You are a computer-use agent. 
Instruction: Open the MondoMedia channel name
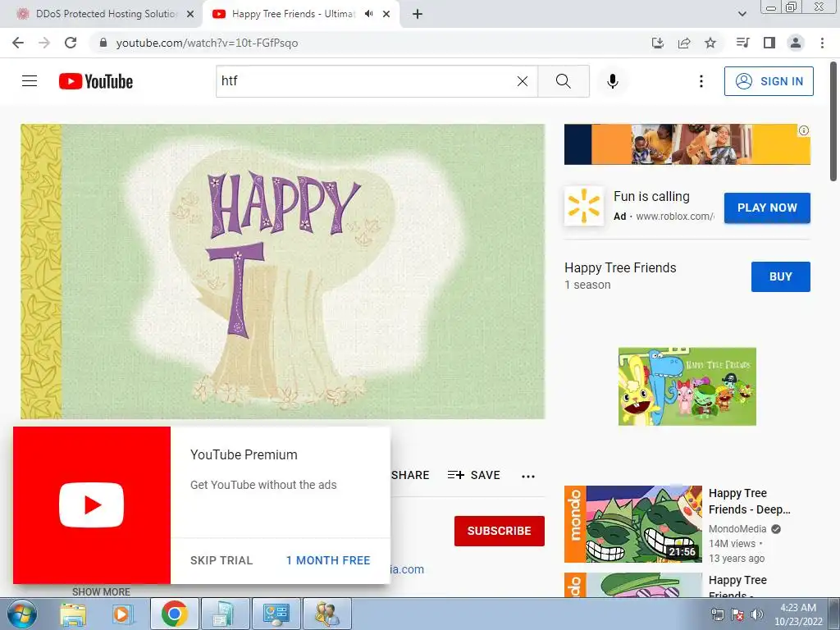point(737,529)
